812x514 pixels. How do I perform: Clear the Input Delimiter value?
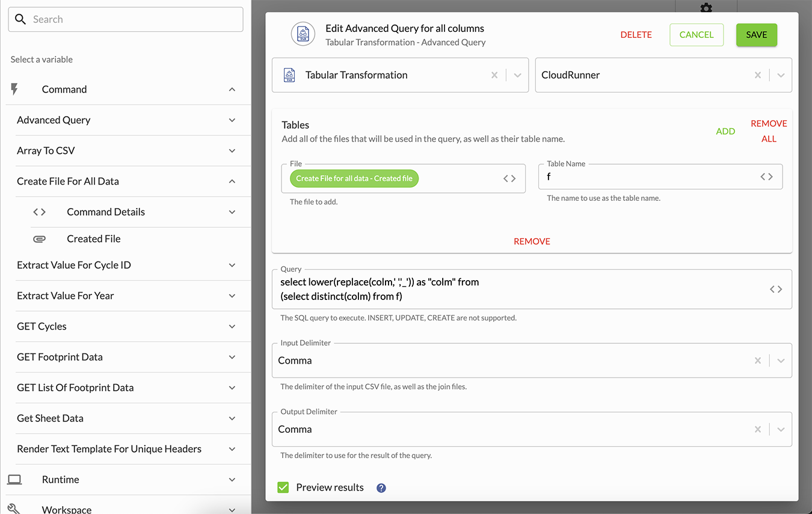758,361
